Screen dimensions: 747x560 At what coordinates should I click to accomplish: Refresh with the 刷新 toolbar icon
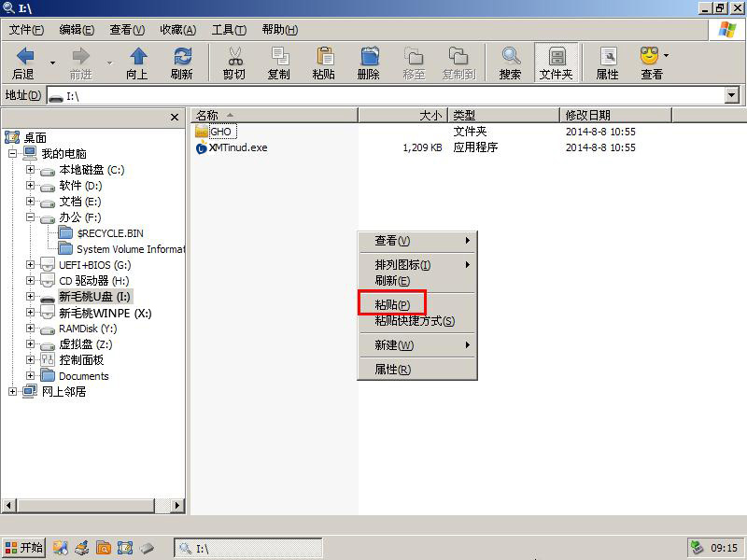click(182, 56)
